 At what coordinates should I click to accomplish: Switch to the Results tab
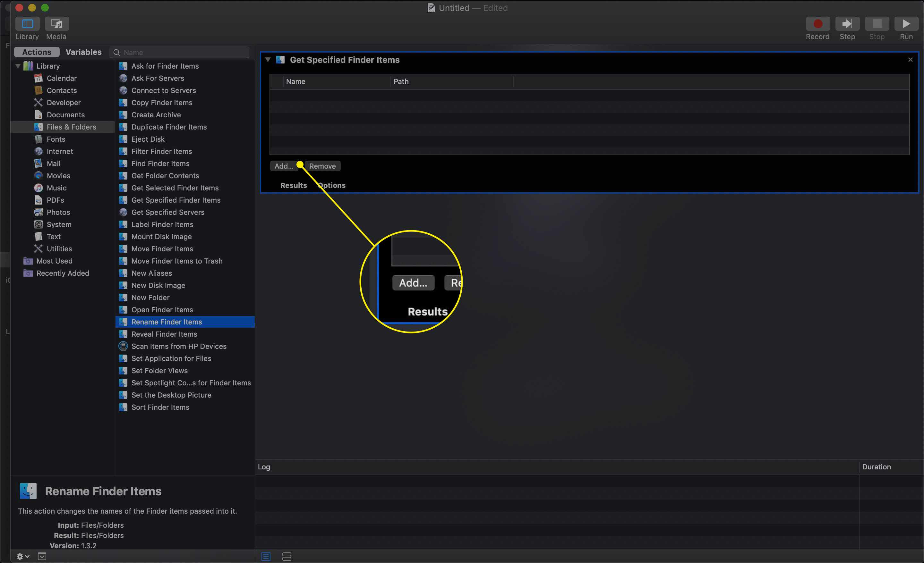tap(293, 185)
